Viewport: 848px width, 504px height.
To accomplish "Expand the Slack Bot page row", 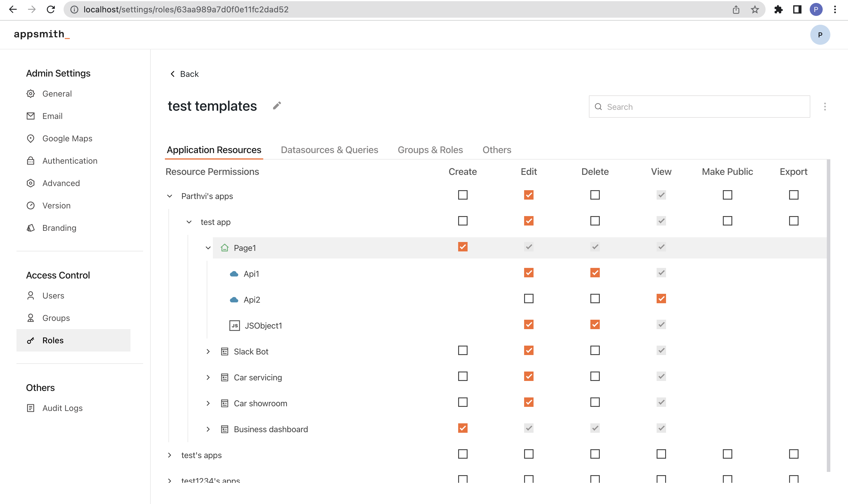I will pyautogui.click(x=208, y=352).
